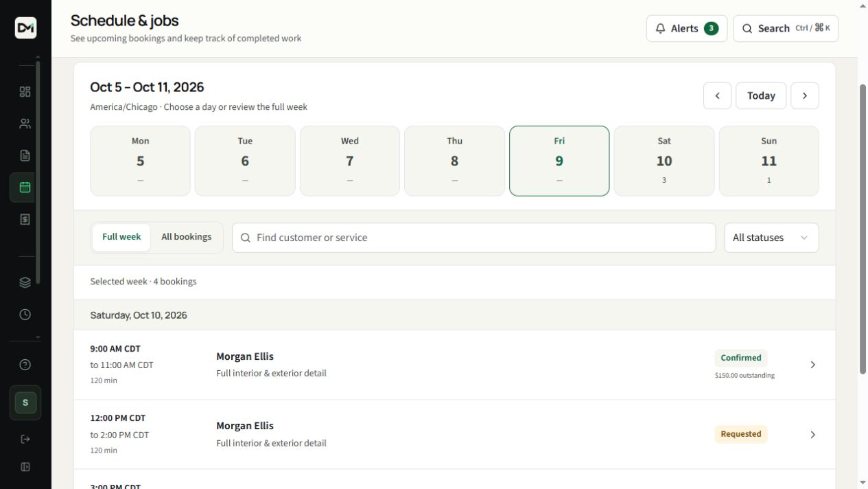Open the dashboard grid icon in sidebar
868x489 pixels.
click(x=25, y=92)
